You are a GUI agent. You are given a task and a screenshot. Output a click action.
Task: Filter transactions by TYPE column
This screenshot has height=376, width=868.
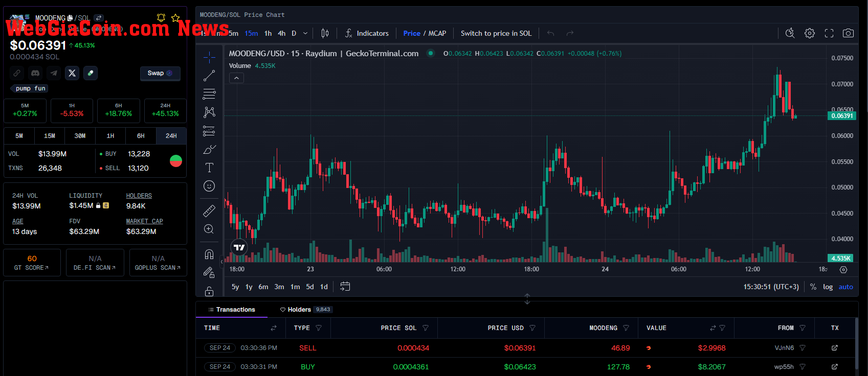click(x=319, y=328)
